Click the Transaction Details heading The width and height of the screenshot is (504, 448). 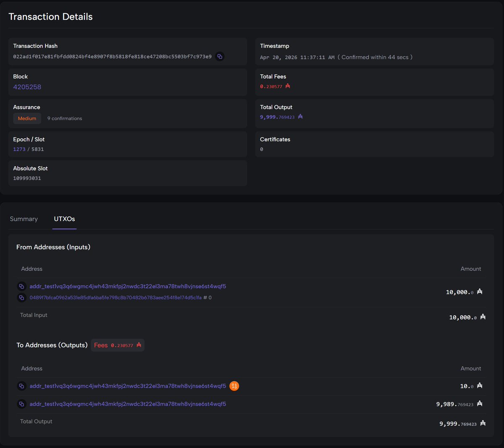coord(50,17)
